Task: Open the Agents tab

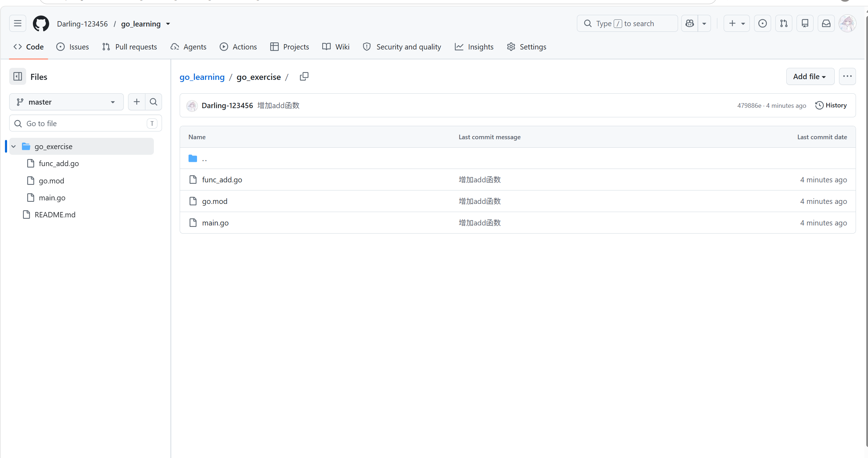Action: pyautogui.click(x=189, y=47)
